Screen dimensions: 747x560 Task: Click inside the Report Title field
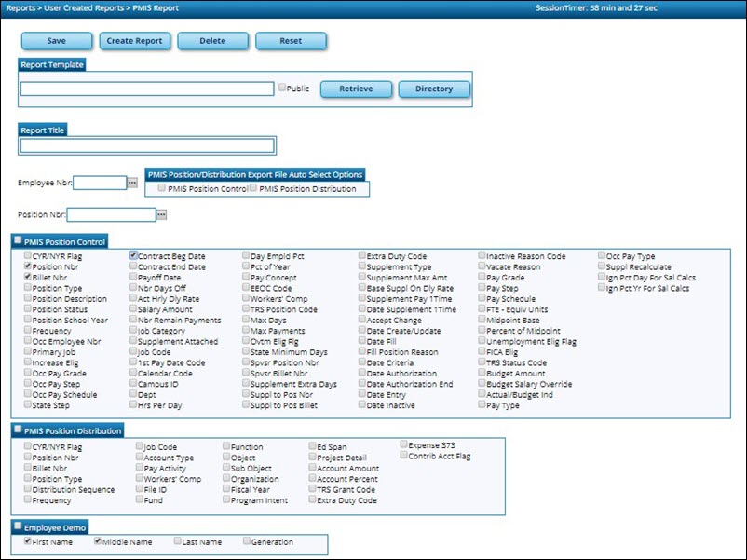[144, 146]
